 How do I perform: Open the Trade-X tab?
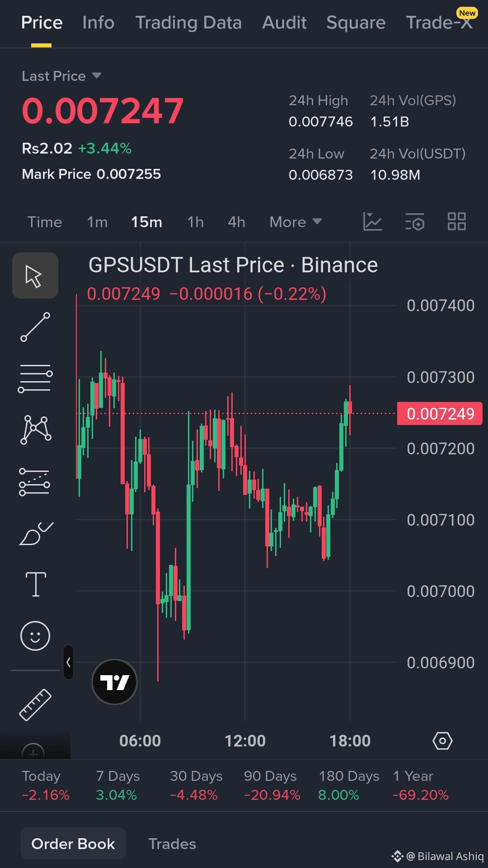[x=439, y=23]
